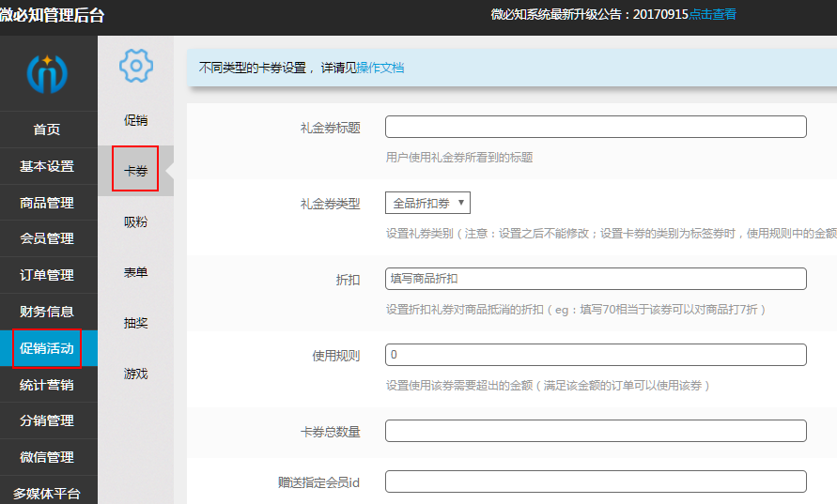Select 抽奖 in the submenu
837x504 pixels.
135,323
